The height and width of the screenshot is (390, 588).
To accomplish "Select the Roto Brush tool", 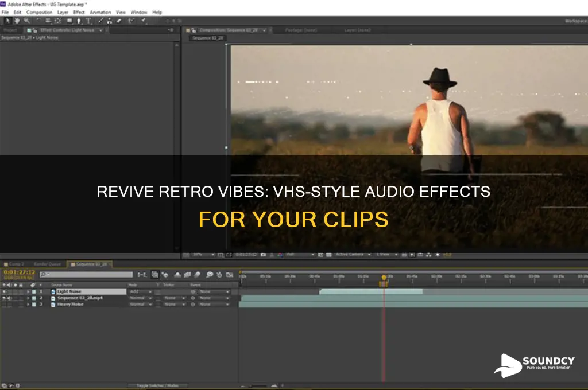I will click(x=131, y=21).
